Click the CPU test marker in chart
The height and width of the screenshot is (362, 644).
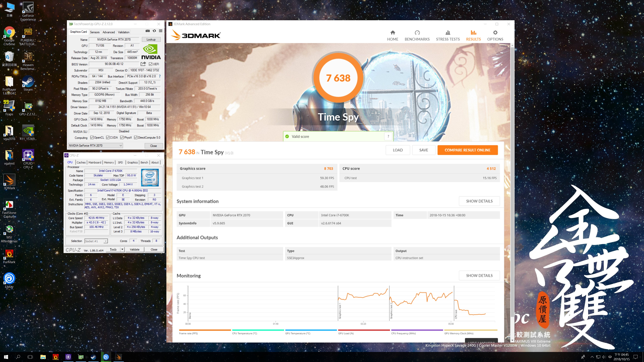pyautogui.click(x=456, y=314)
